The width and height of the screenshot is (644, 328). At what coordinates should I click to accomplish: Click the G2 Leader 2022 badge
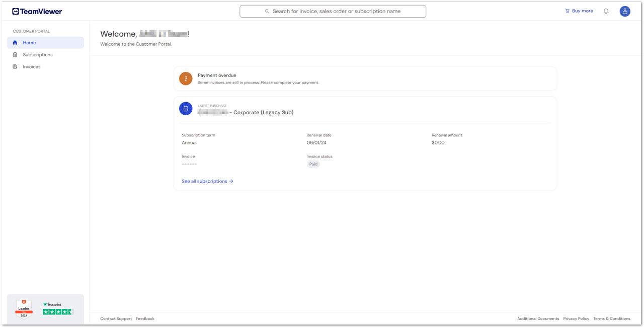pyautogui.click(x=24, y=309)
